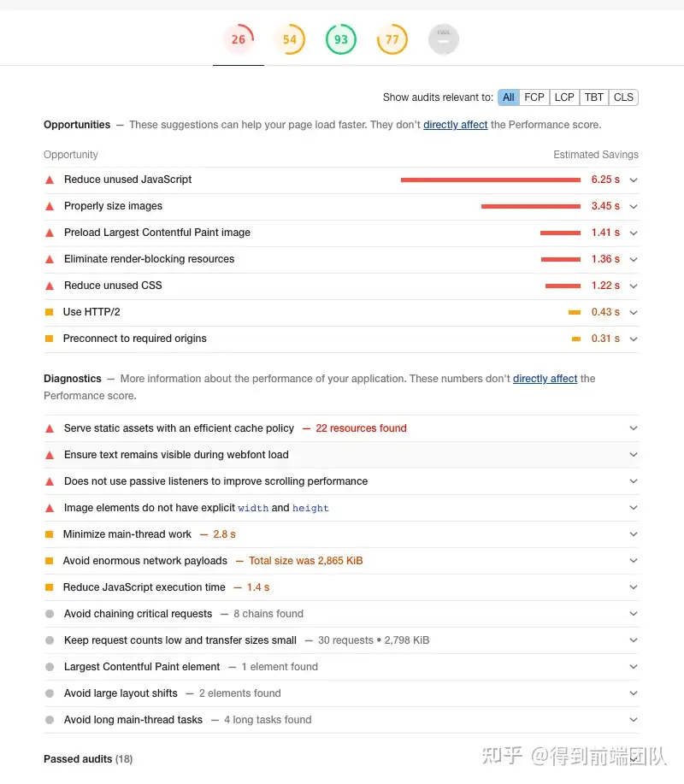Expand Eliminate render-blocking resources chevron
This screenshot has width=684, height=784.
point(634,259)
